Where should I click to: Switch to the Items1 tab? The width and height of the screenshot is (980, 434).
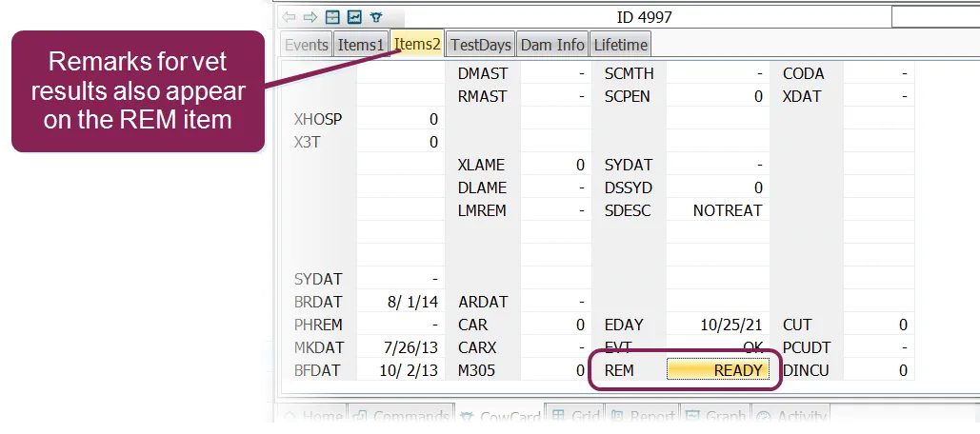tap(361, 45)
